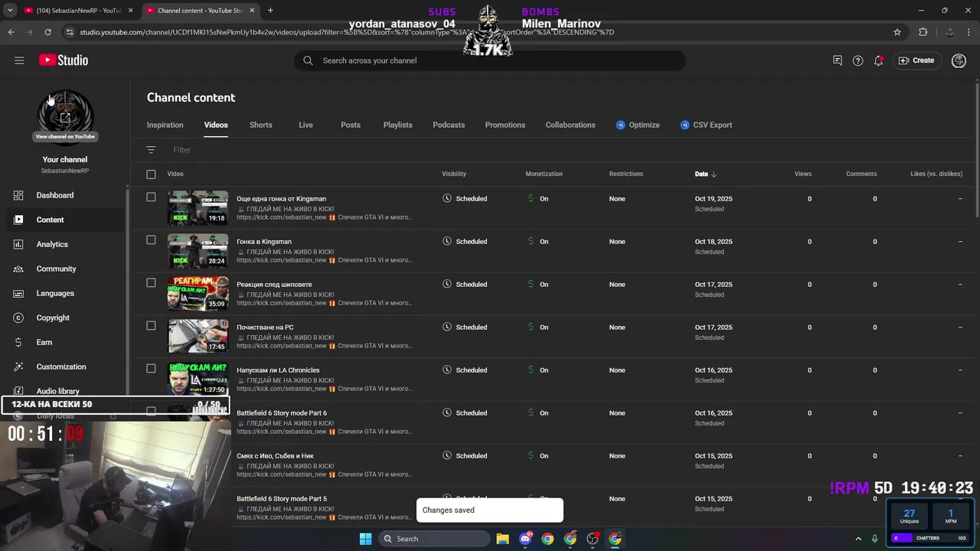Switch to the Inspiration tab
This screenshot has width=980, height=551.
tap(165, 125)
